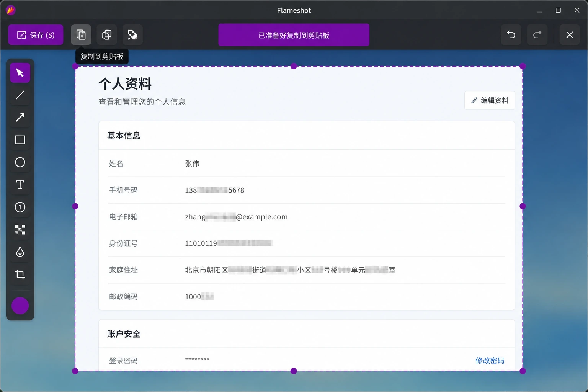
Task: Select the Rectangle tool
Action: tap(20, 140)
